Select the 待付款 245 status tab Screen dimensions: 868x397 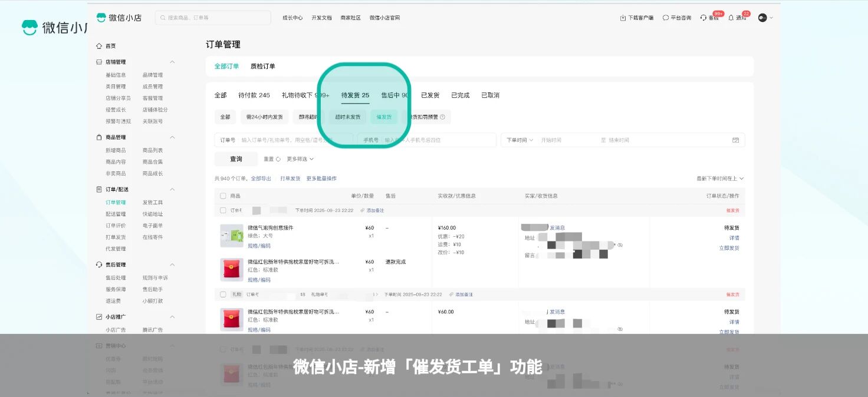point(254,95)
